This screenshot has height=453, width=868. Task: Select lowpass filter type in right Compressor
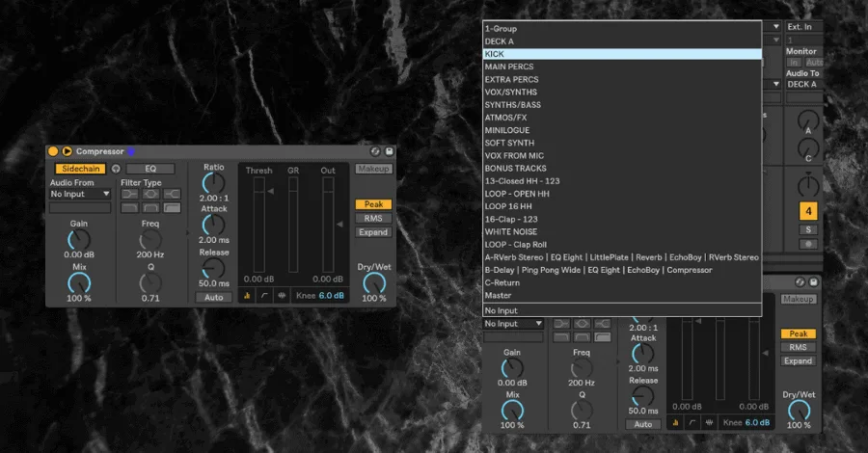coord(561,336)
